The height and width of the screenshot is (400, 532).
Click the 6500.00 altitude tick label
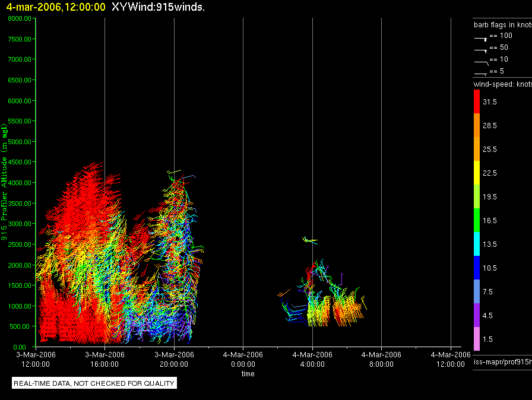(20, 80)
